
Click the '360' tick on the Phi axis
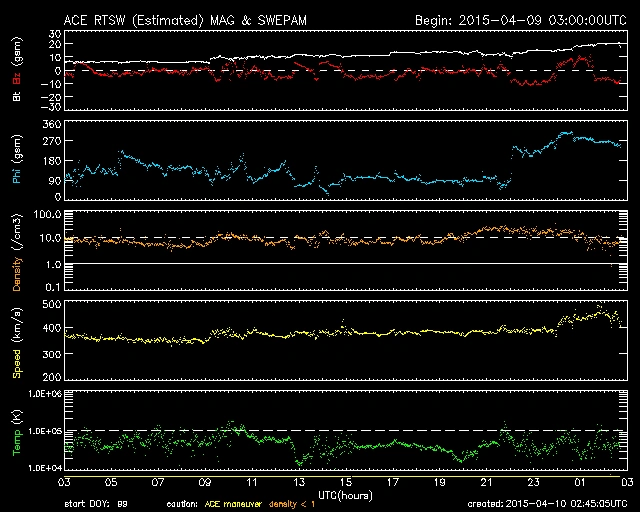52,124
